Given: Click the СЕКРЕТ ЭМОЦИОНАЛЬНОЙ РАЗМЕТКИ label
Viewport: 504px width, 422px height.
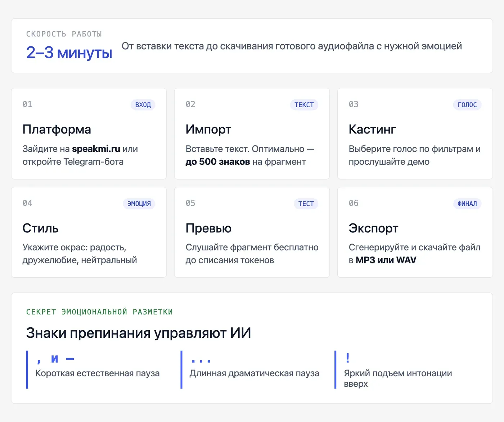Looking at the screenshot, I should click(99, 312).
